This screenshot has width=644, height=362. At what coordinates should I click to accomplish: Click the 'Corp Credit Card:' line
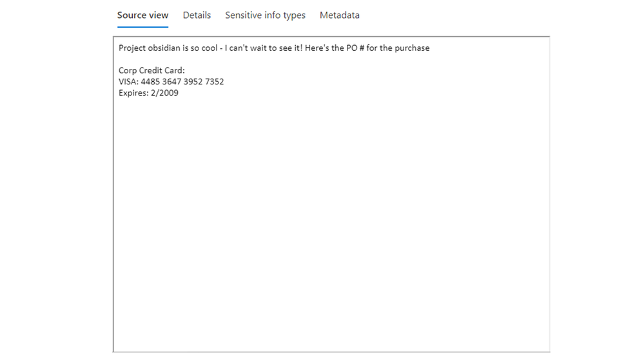pyautogui.click(x=151, y=71)
